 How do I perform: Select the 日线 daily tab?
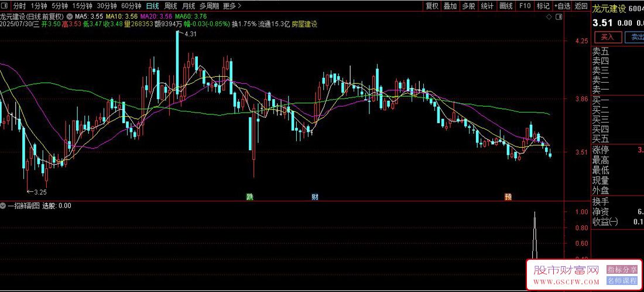[152, 6]
